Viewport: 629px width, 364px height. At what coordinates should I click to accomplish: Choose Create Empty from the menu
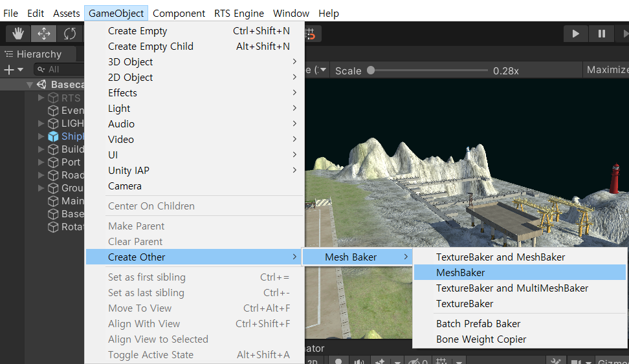[x=195, y=31]
